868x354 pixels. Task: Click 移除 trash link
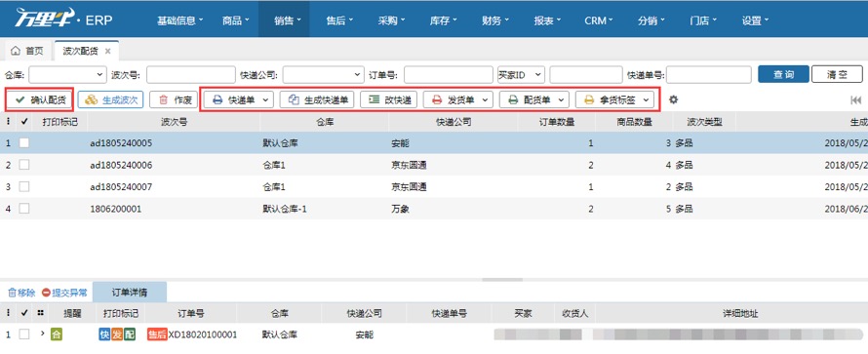(21, 293)
